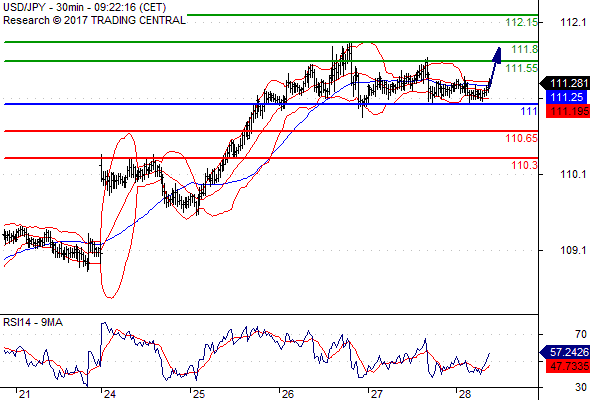590x400 pixels.
Task: Click the red 111.195 price label
Action: (x=568, y=111)
